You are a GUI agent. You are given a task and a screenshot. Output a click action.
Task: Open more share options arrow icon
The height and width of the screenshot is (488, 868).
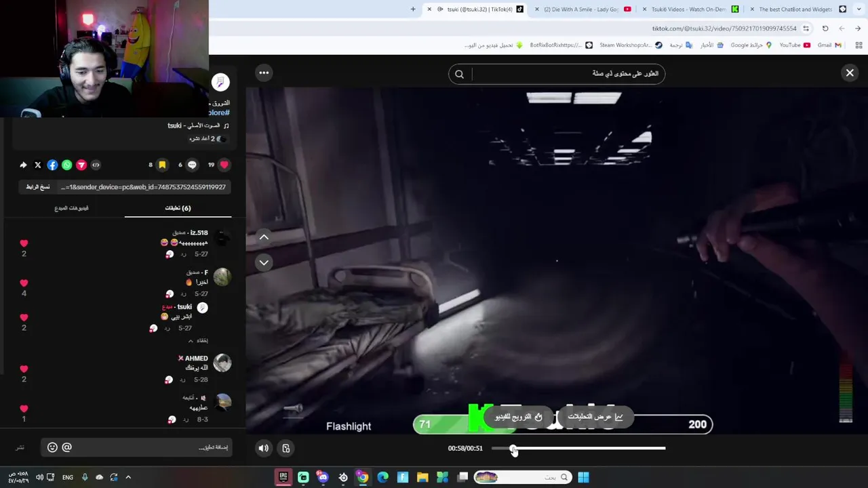click(23, 165)
